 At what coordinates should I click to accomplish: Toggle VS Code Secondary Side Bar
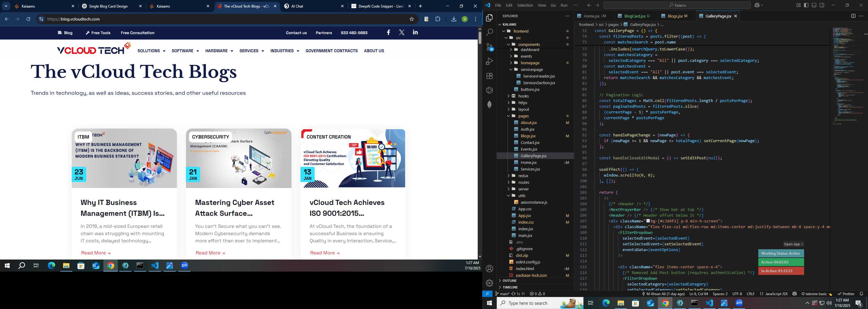[822, 5]
